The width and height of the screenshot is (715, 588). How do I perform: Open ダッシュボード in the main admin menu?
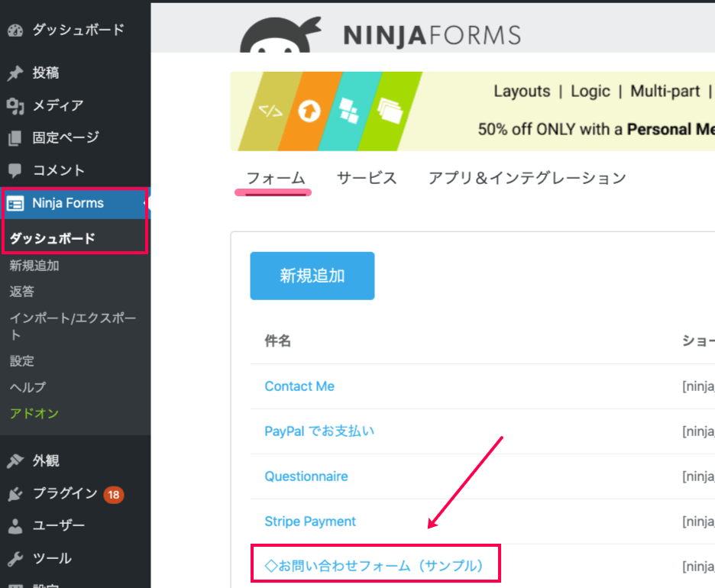[x=78, y=30]
